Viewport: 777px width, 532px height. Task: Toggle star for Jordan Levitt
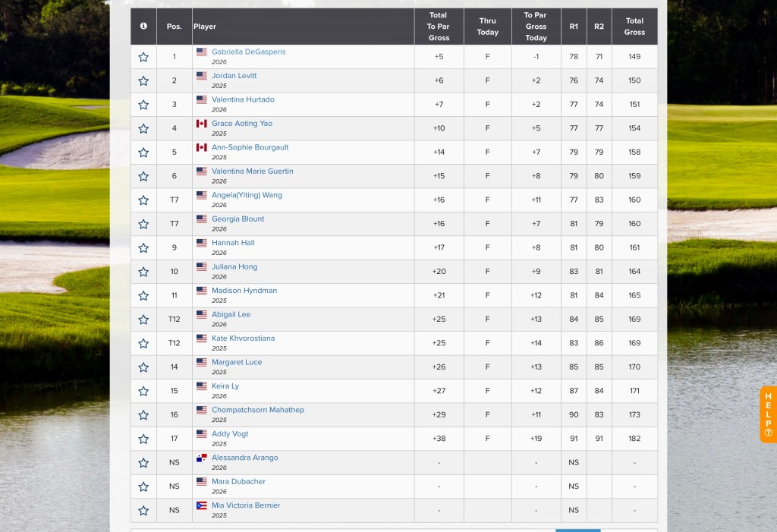143,81
